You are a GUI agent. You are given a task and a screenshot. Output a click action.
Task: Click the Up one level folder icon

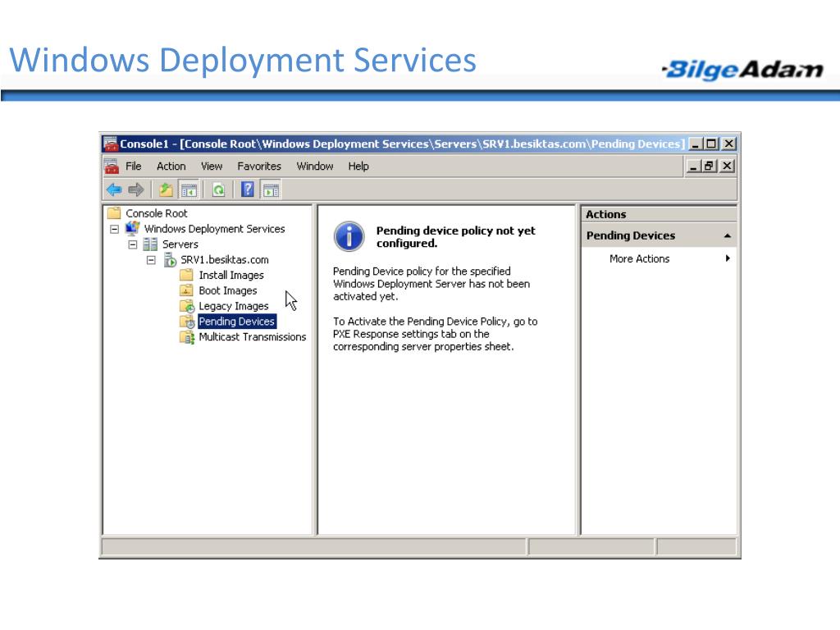pos(166,189)
